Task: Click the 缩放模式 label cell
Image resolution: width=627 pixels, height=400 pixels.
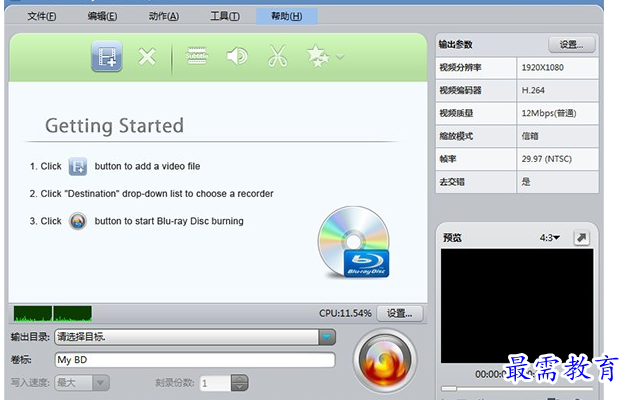Action: coord(476,136)
